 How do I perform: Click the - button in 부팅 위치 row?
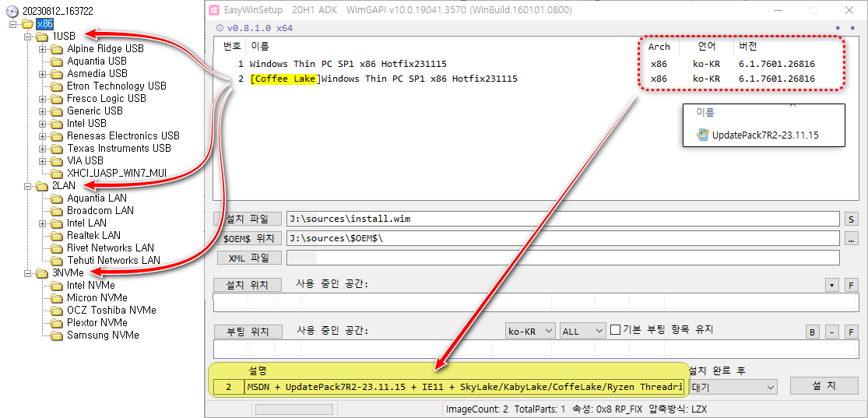[831, 332]
